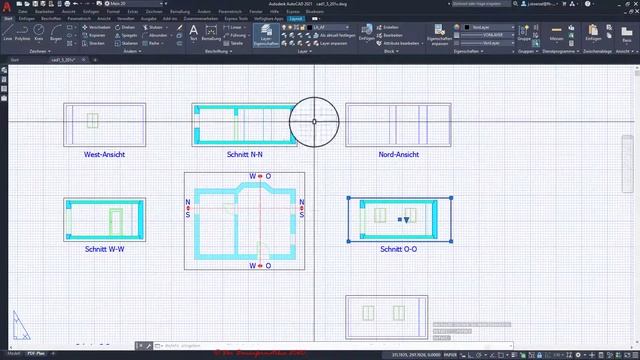Click the plot/print icon in quick access toolbar

pyautogui.click(x=67, y=4)
